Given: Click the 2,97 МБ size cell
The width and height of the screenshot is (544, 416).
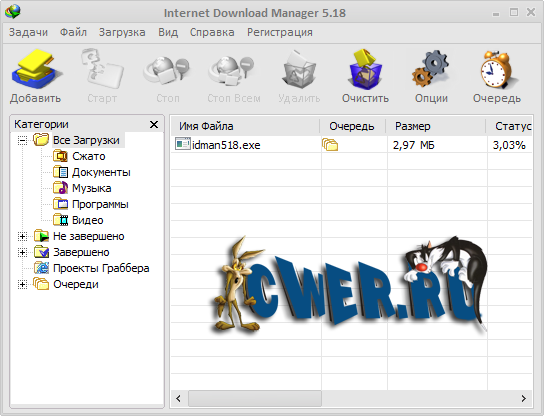Looking at the screenshot, I should pos(414,145).
